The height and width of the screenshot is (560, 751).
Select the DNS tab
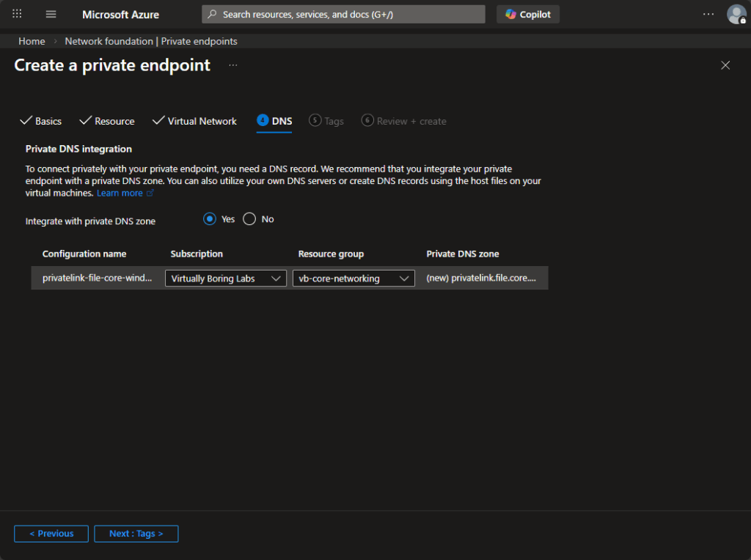(x=274, y=121)
